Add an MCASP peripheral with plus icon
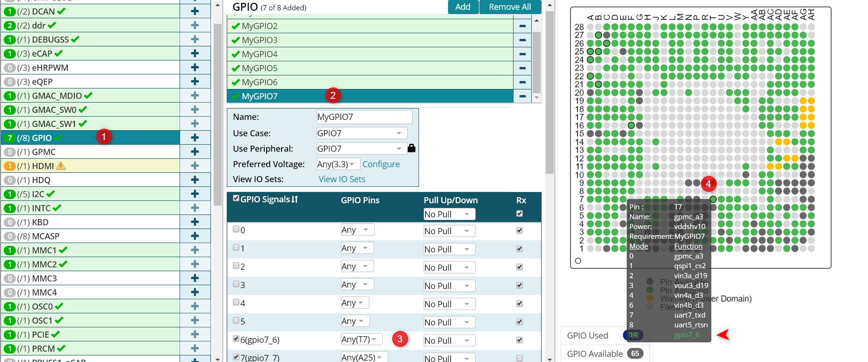Screen dimensions: 868x362 pos(195,236)
